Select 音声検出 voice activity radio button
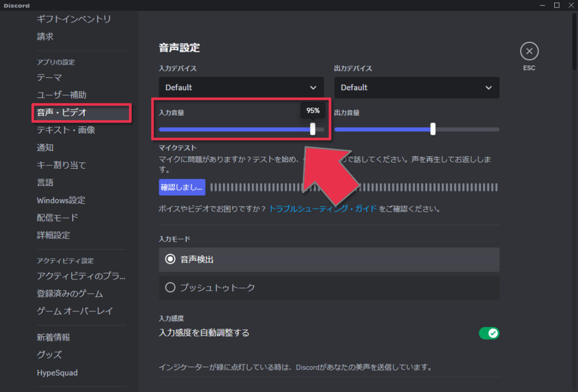 170,259
